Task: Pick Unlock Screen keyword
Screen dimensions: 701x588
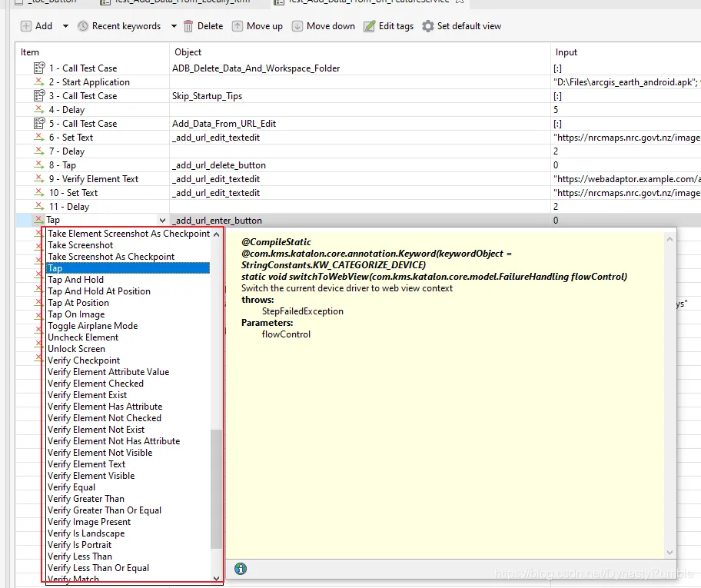Action: 128,349
